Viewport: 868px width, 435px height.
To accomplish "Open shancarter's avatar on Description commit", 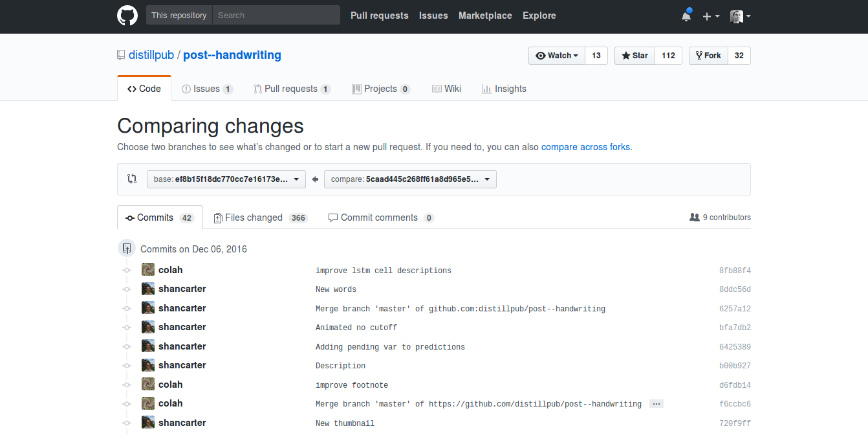I will point(148,365).
